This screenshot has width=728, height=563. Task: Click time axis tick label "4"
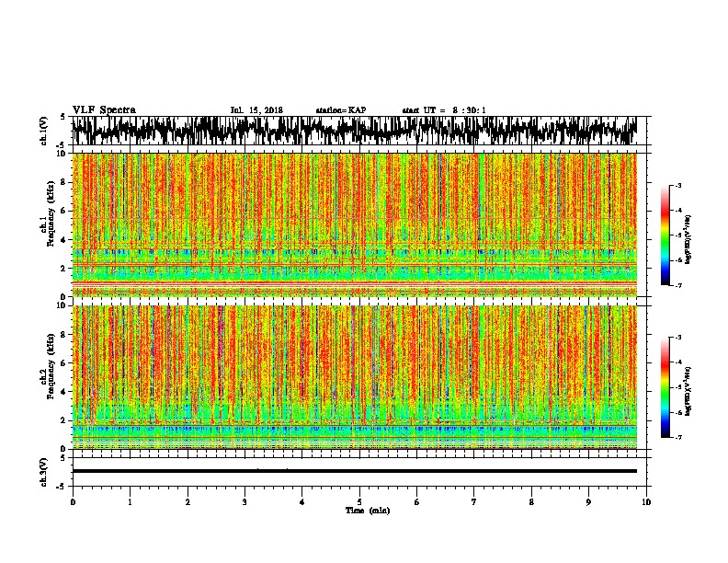pos(302,502)
